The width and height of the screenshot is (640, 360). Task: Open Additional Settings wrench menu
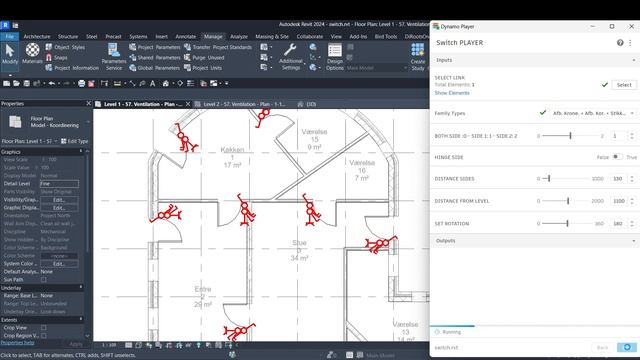coord(291,57)
